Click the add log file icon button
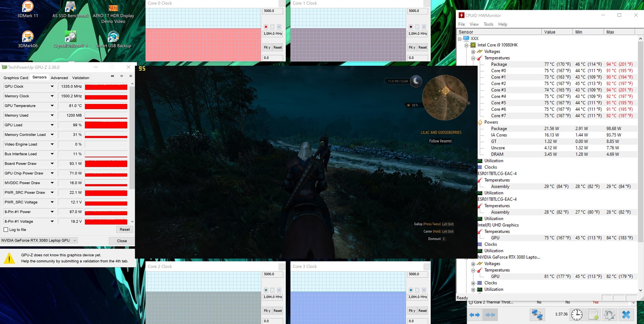 coord(593,315)
